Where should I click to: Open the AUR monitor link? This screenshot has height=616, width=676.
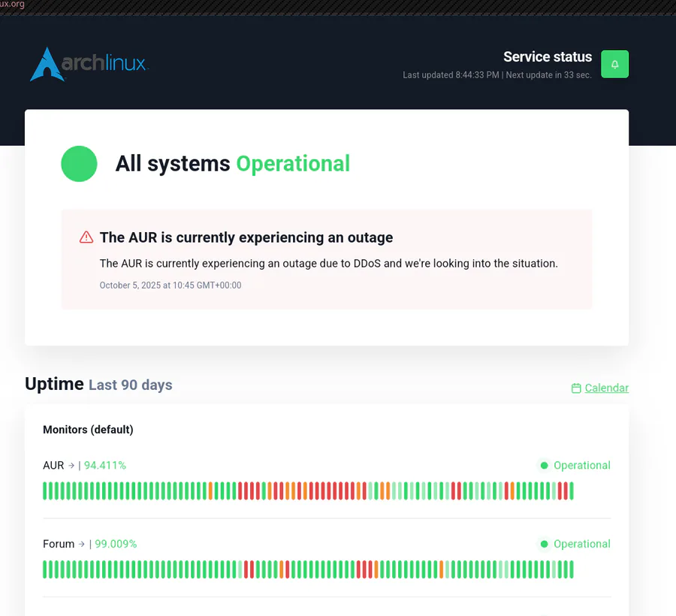[x=53, y=466]
